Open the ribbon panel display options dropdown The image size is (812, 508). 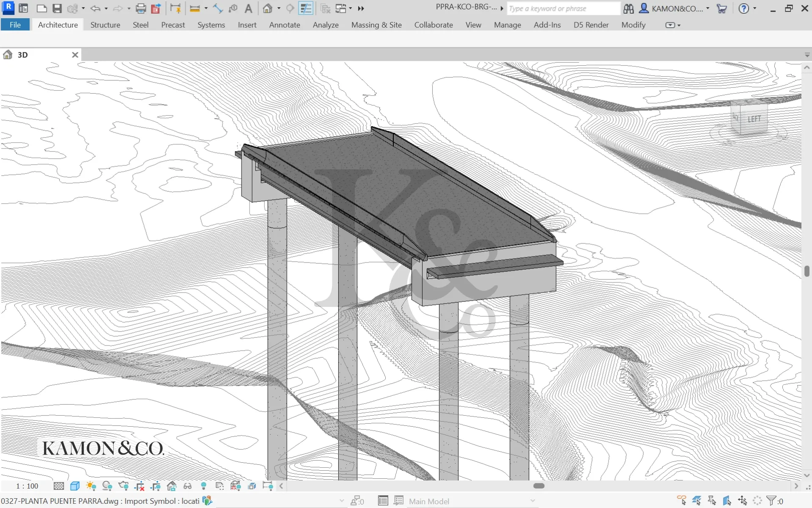[673, 25]
